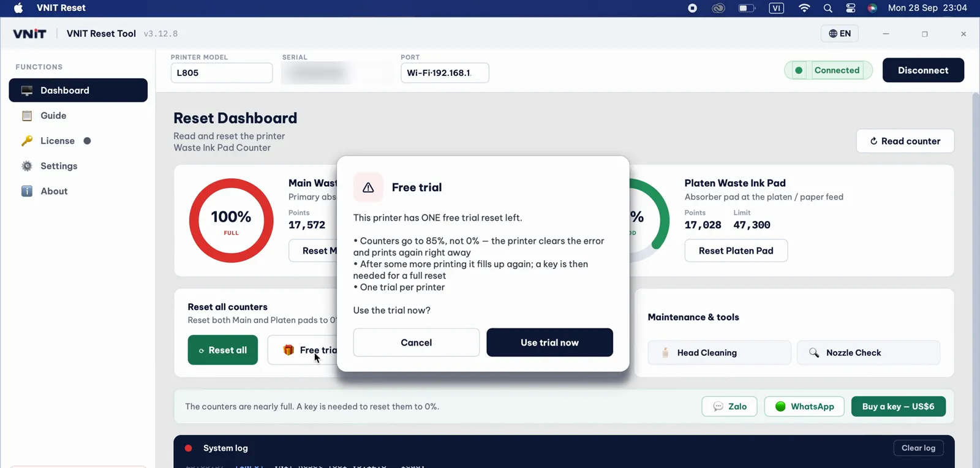The height and width of the screenshot is (468, 980).
Task: Click the Nozzle Check button
Action: (x=869, y=353)
